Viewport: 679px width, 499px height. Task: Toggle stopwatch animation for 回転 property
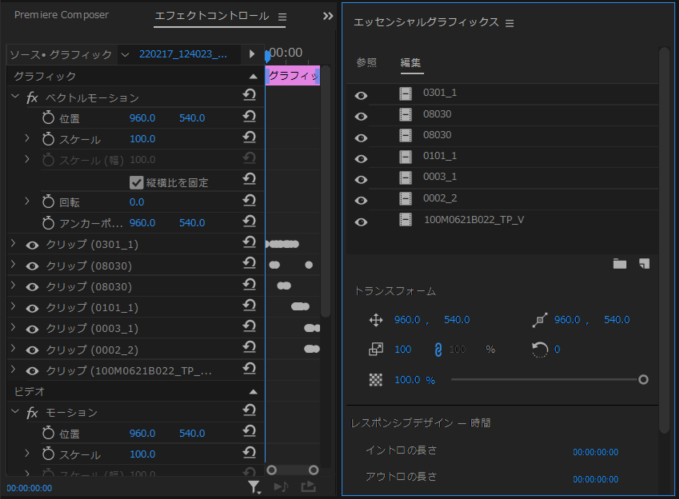tap(48, 202)
